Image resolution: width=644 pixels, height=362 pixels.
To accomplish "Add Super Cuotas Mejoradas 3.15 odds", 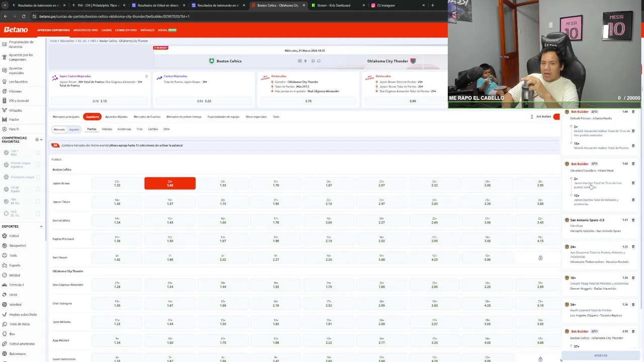I will (100, 101).
